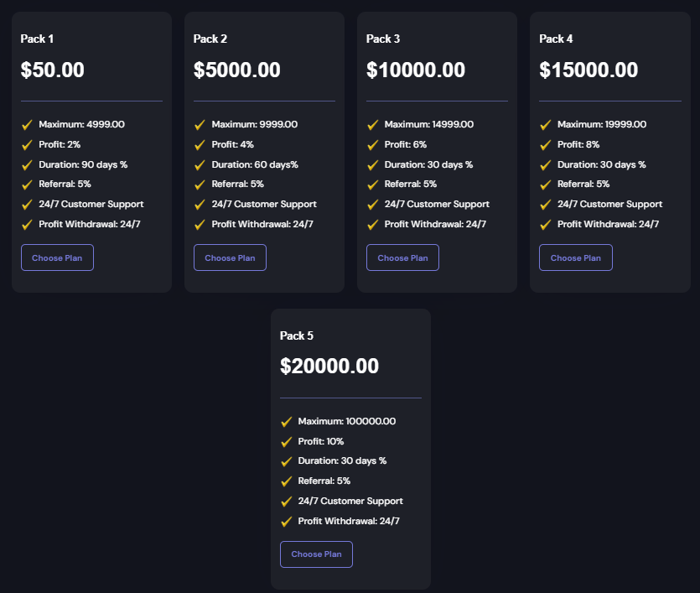
Task: Click Pack 1 Customer Support checkmark icon
Action: [x=27, y=205]
